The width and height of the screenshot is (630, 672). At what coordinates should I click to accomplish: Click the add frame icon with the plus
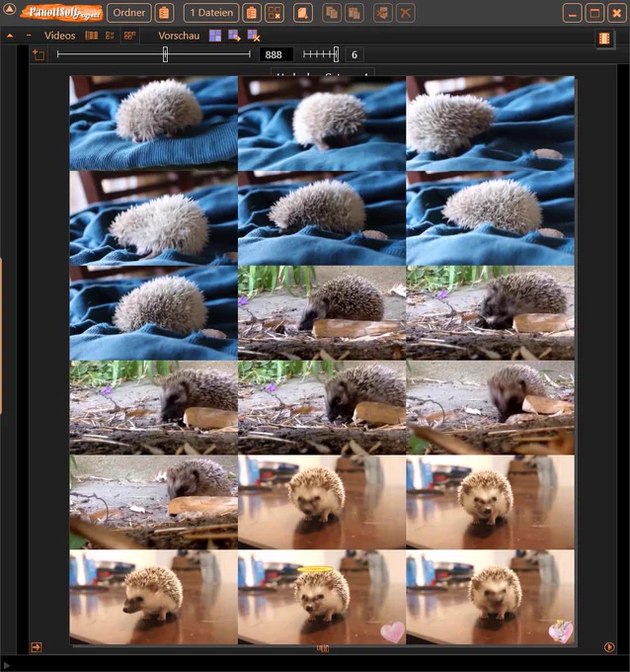[39, 55]
